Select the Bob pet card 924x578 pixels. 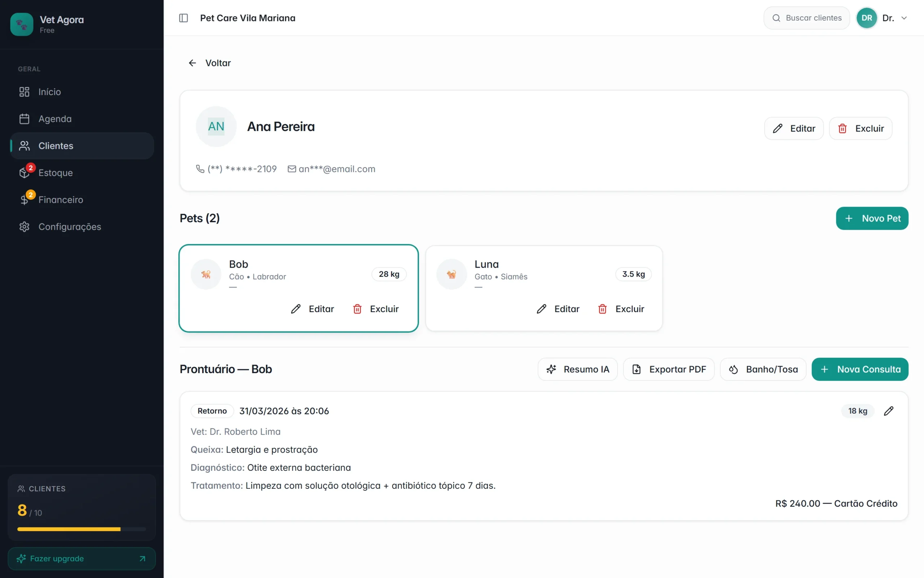[298, 288]
